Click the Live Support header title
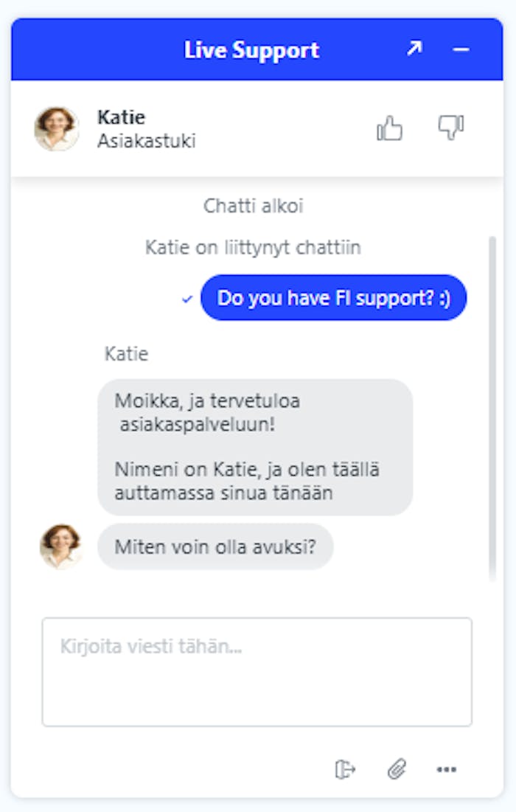The width and height of the screenshot is (516, 812). click(251, 50)
